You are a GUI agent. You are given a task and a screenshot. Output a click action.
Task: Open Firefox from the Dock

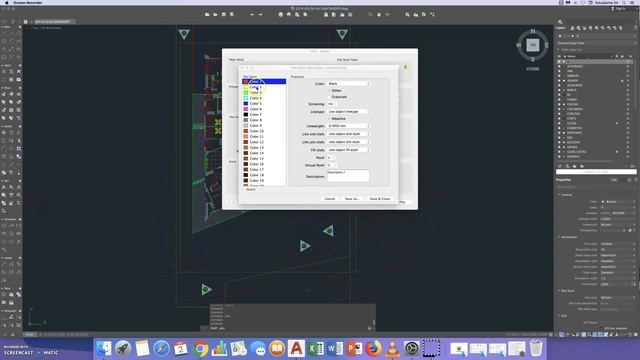click(x=373, y=349)
